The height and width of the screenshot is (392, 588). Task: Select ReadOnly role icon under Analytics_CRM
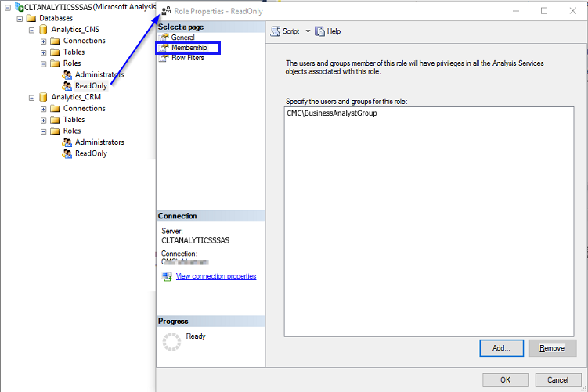pos(67,154)
